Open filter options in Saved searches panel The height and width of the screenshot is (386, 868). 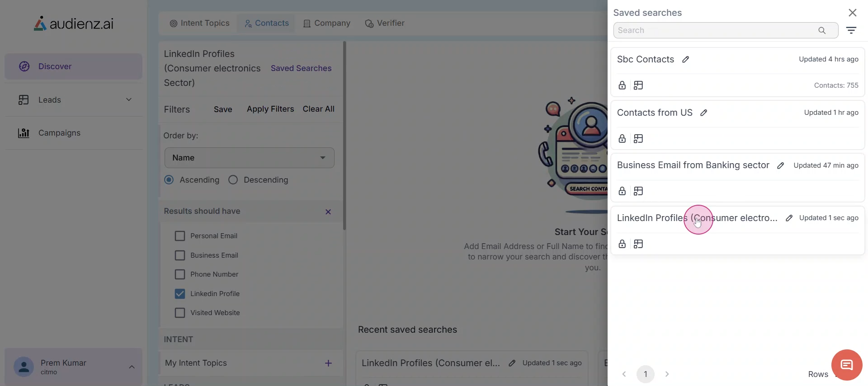tap(851, 30)
